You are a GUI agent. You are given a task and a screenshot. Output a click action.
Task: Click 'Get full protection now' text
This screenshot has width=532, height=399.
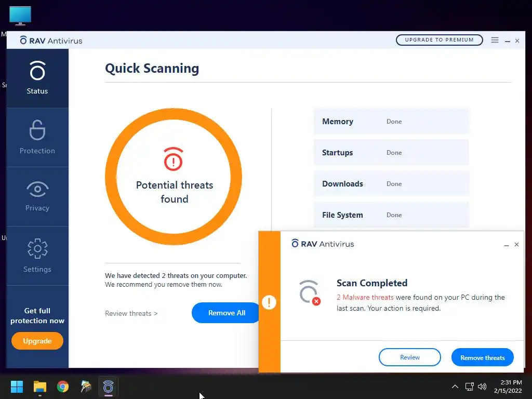point(37,315)
